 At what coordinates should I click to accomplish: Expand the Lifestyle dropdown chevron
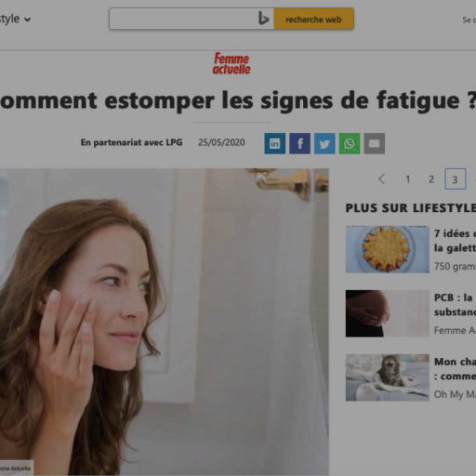point(27,20)
